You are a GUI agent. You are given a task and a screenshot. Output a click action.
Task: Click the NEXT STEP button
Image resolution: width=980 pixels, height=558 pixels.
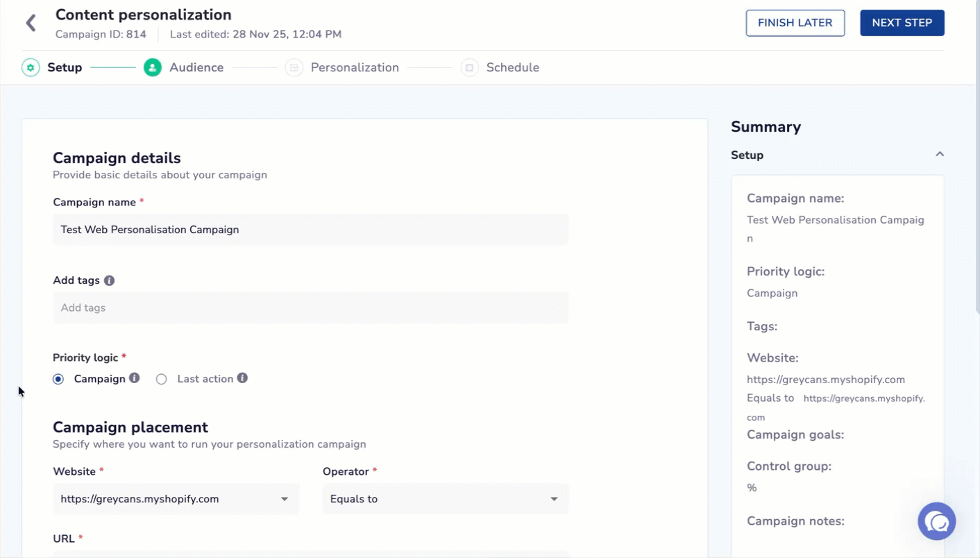pyautogui.click(x=902, y=23)
